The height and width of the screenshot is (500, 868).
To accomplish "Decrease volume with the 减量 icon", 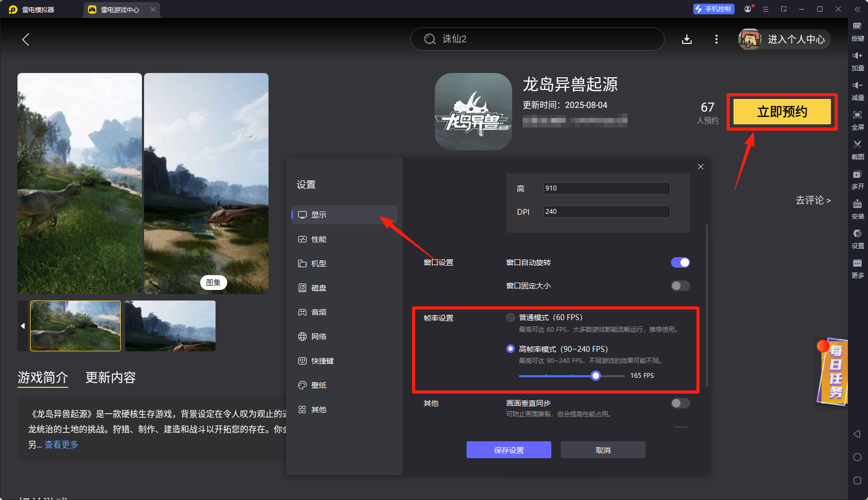I will coord(857,90).
